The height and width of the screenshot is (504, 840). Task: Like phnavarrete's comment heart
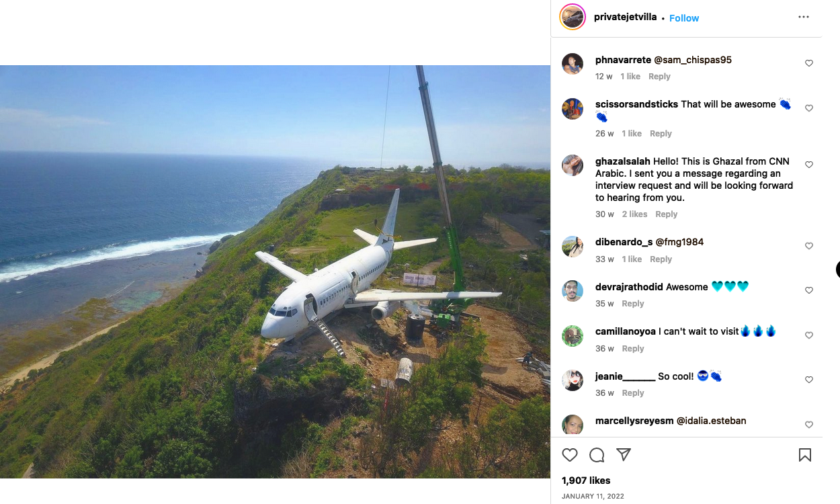809,63
